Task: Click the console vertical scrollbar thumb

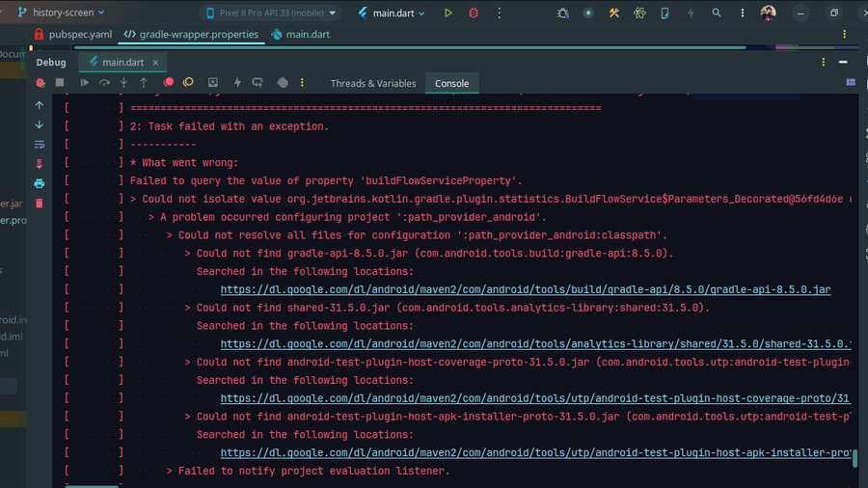Action: pyautogui.click(x=854, y=458)
